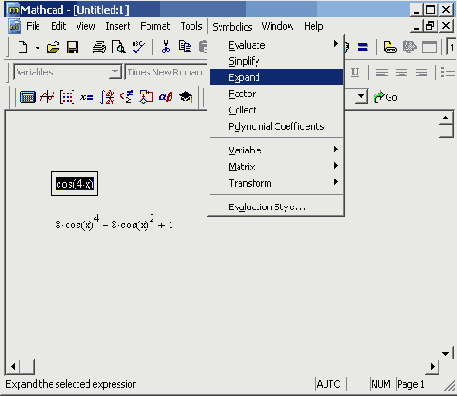Open the Window menu
This screenshot has width=457, height=396.
277,26
